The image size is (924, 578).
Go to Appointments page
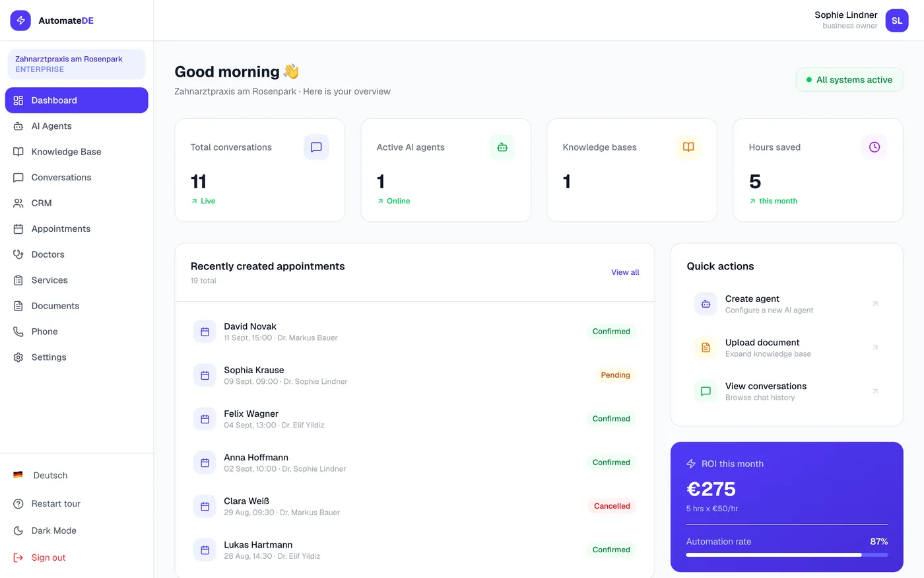tap(77, 229)
